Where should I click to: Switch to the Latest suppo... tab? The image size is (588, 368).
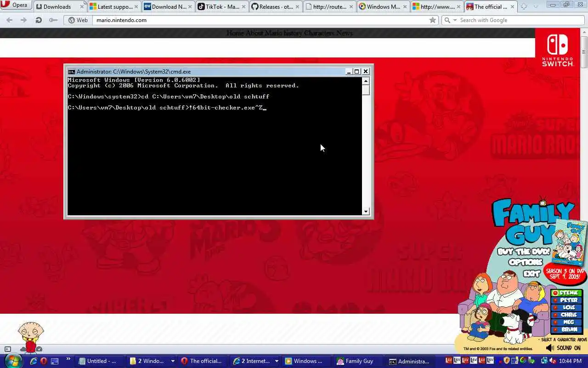(113, 6)
